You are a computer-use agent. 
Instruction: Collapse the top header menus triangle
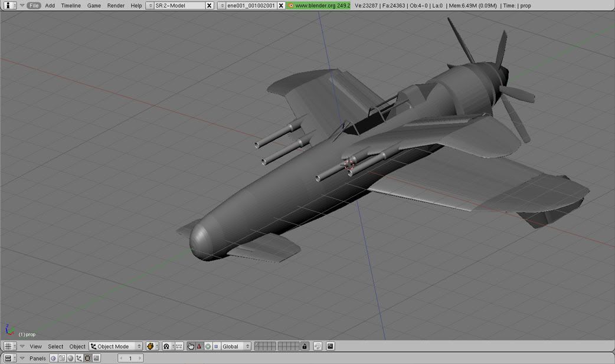[x=22, y=5]
